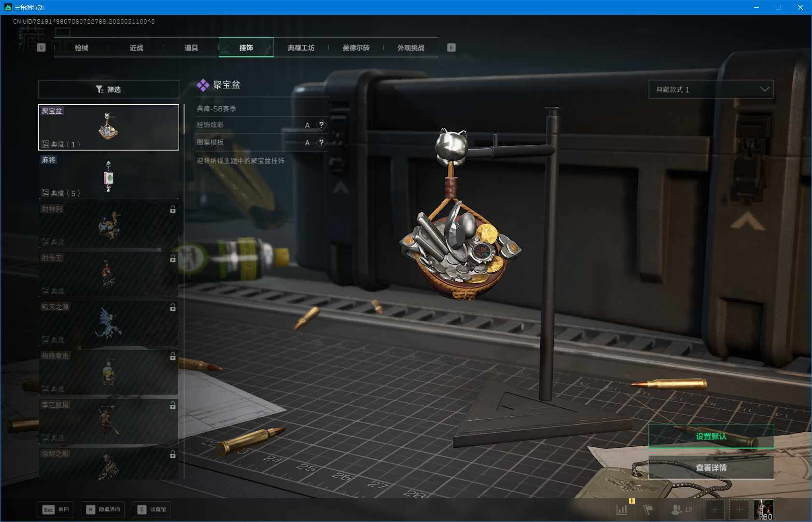Click the lock icon on 财神到 item
This screenshot has width=812, height=522.
pos(172,209)
